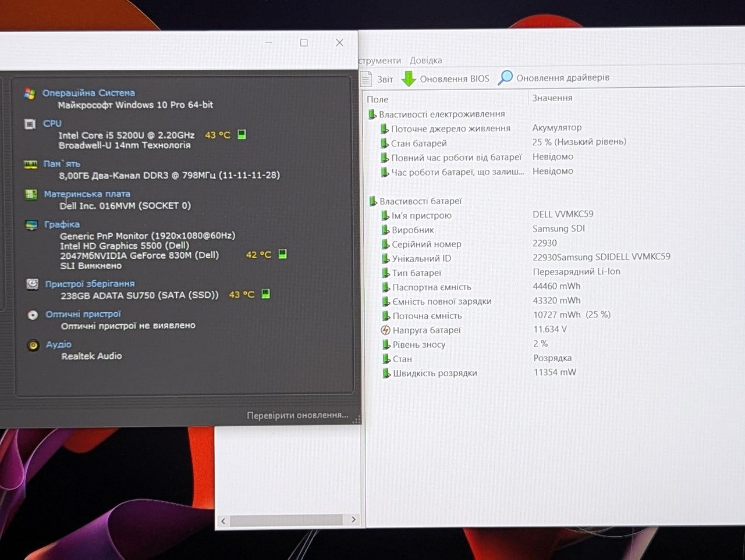
Task: Click the green Оновлення BIOS arrow icon
Action: pyautogui.click(x=409, y=79)
